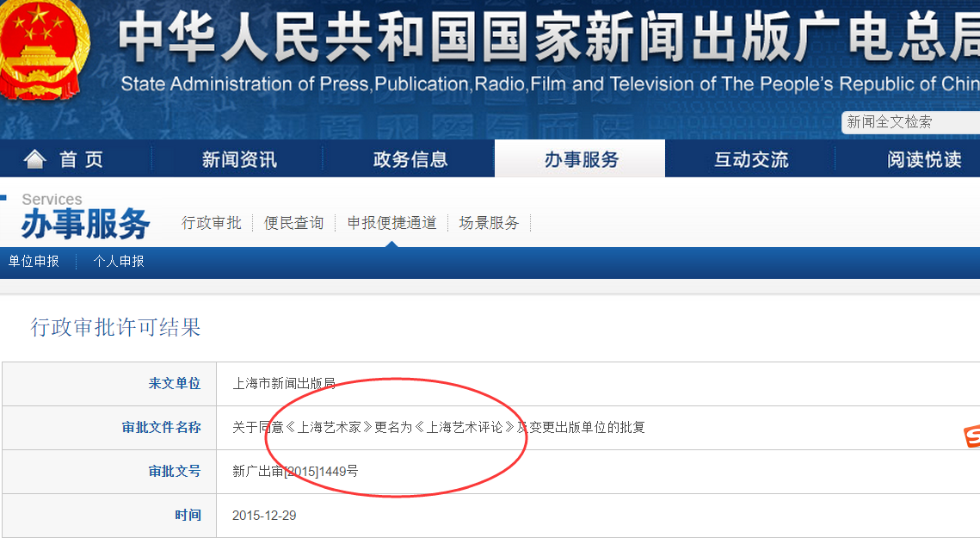Click the 新广出审[2015]1449号 cell
Screen dimensions: 980x538
click(295, 471)
